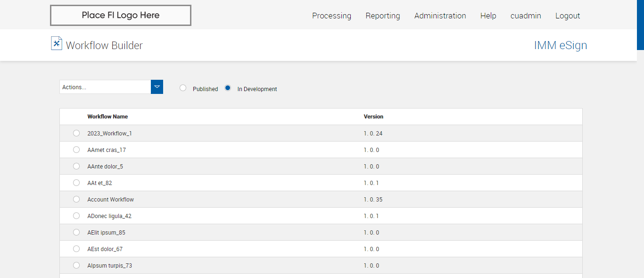Click the Account Workflow name
This screenshot has height=278, width=644.
tap(110, 200)
